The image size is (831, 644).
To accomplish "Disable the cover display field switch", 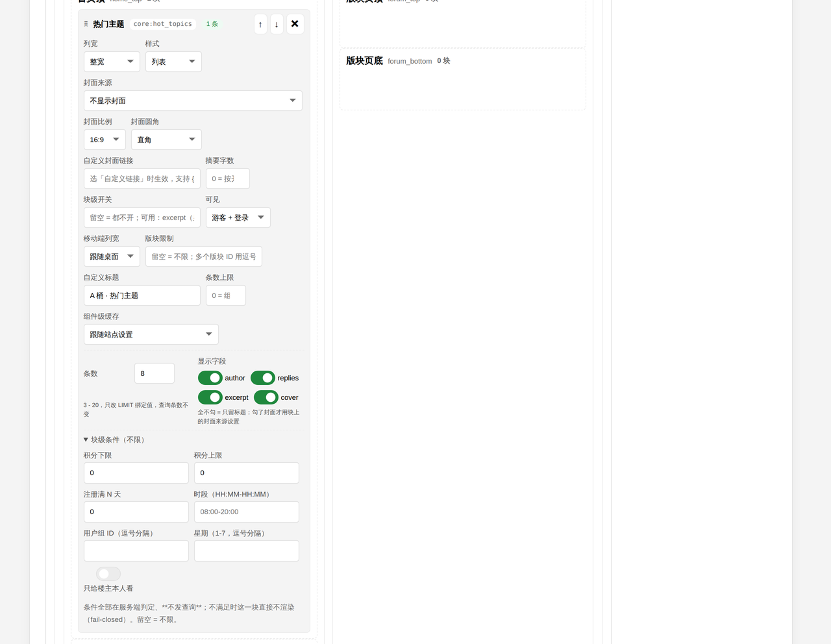I will [x=266, y=397].
